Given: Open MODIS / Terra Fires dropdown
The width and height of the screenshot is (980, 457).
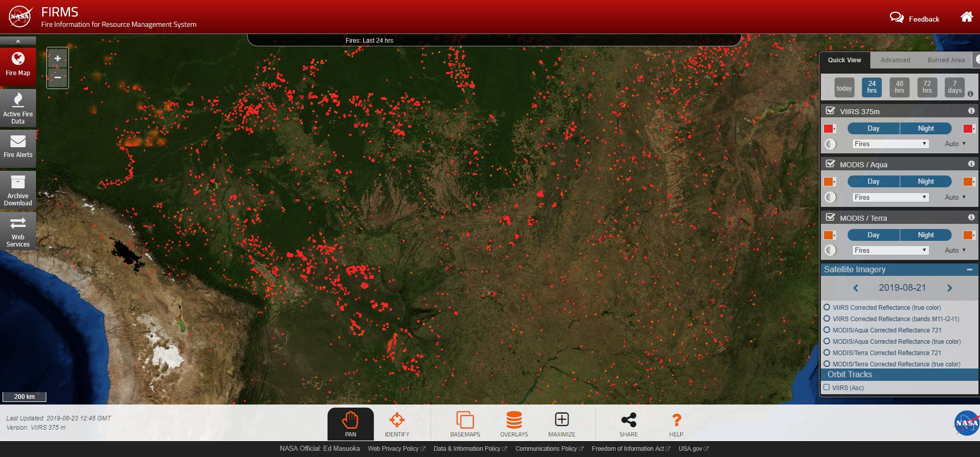Looking at the screenshot, I should click(890, 250).
